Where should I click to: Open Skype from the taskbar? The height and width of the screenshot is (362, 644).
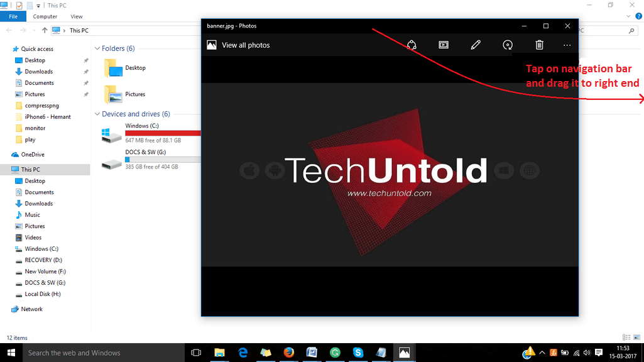pyautogui.click(x=358, y=353)
